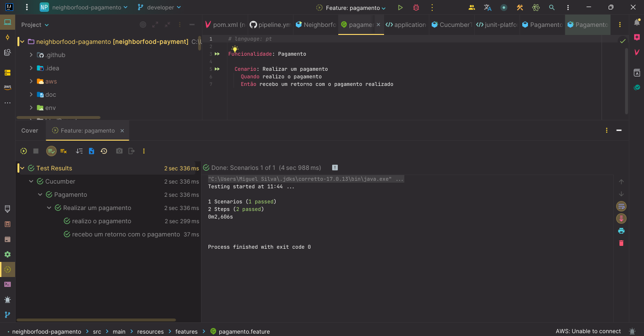The width and height of the screenshot is (644, 336).
Task: Open the translation tool icon
Action: click(x=488, y=8)
